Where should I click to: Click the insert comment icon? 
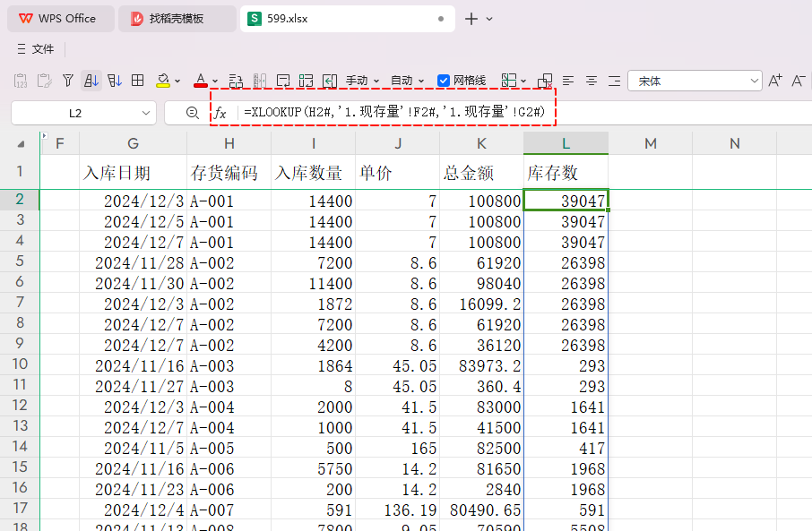(283, 81)
